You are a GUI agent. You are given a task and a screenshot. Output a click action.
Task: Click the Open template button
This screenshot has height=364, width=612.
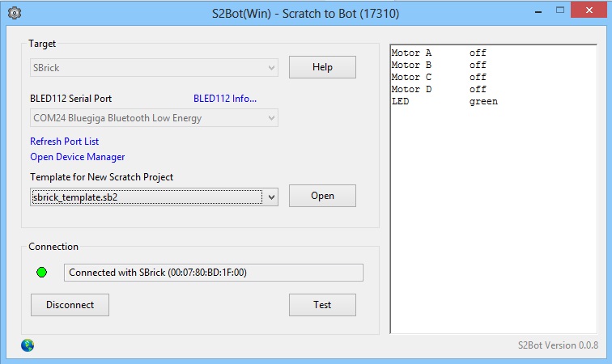(x=322, y=196)
